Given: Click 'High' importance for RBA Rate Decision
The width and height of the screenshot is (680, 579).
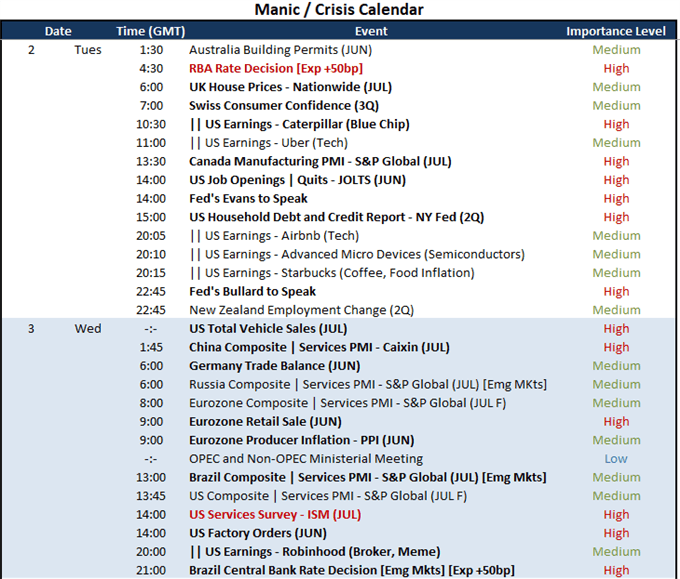Looking at the screenshot, I should (616, 69).
